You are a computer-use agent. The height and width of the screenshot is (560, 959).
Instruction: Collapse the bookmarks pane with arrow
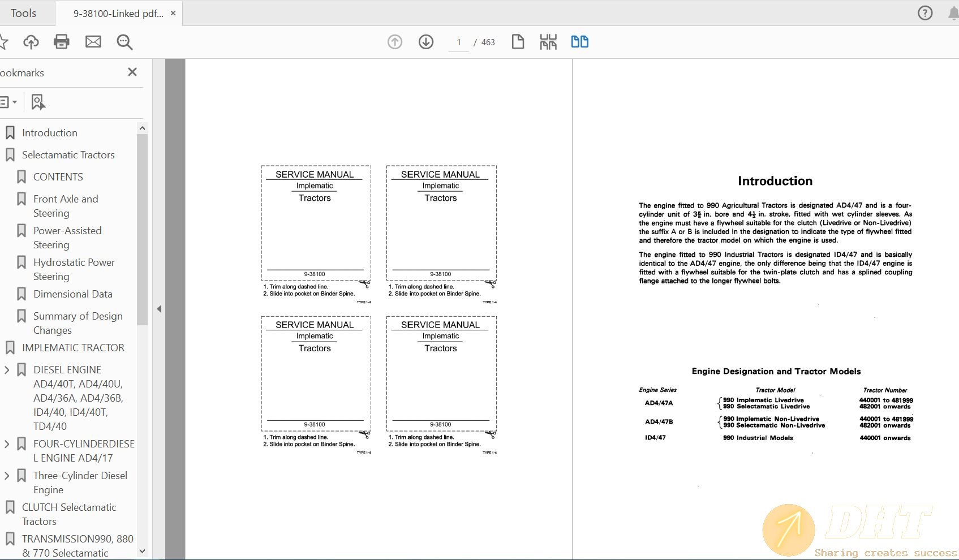coord(159,309)
